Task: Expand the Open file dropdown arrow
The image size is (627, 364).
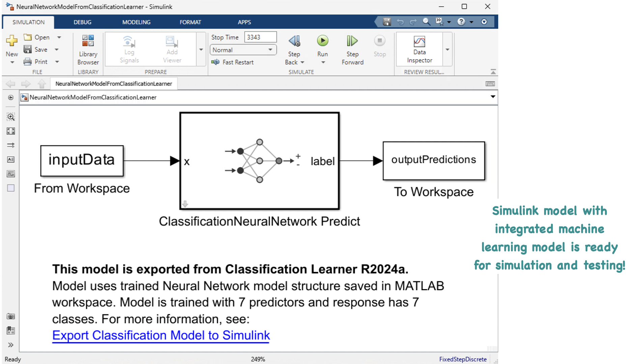Action: coord(59,37)
